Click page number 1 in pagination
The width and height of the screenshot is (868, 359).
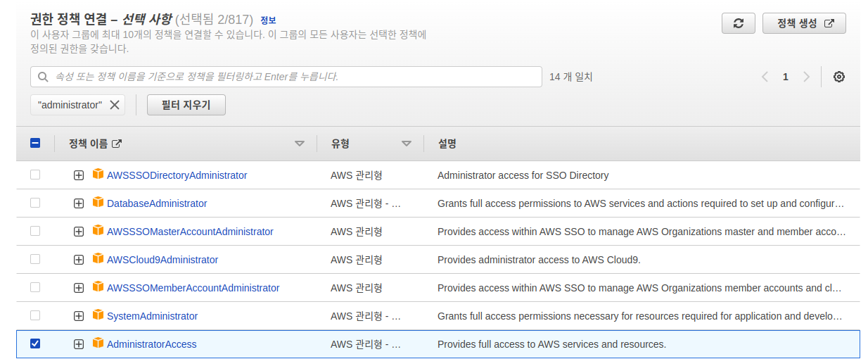pos(786,77)
